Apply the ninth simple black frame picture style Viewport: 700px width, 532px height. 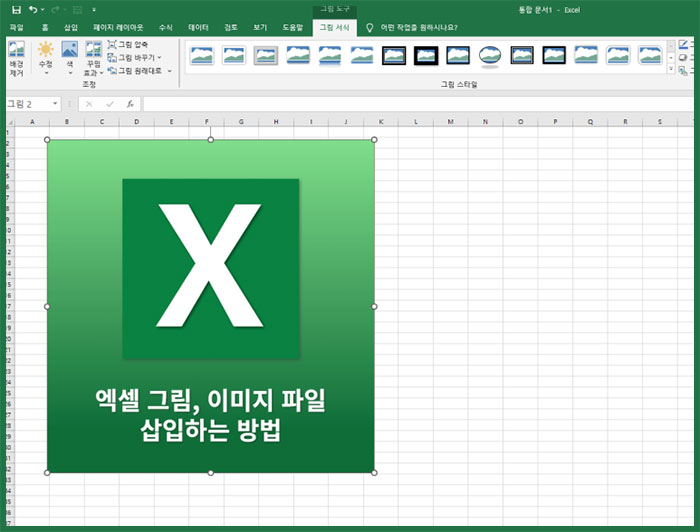click(458, 56)
